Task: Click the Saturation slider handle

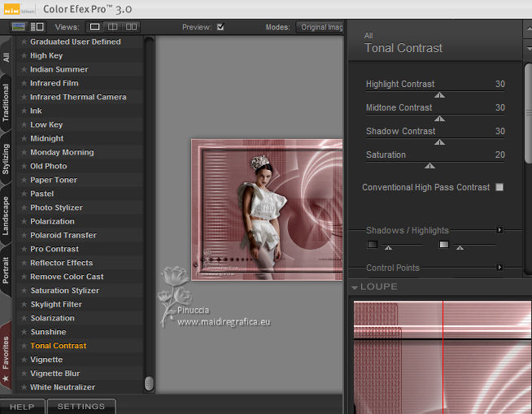Action: (430, 166)
